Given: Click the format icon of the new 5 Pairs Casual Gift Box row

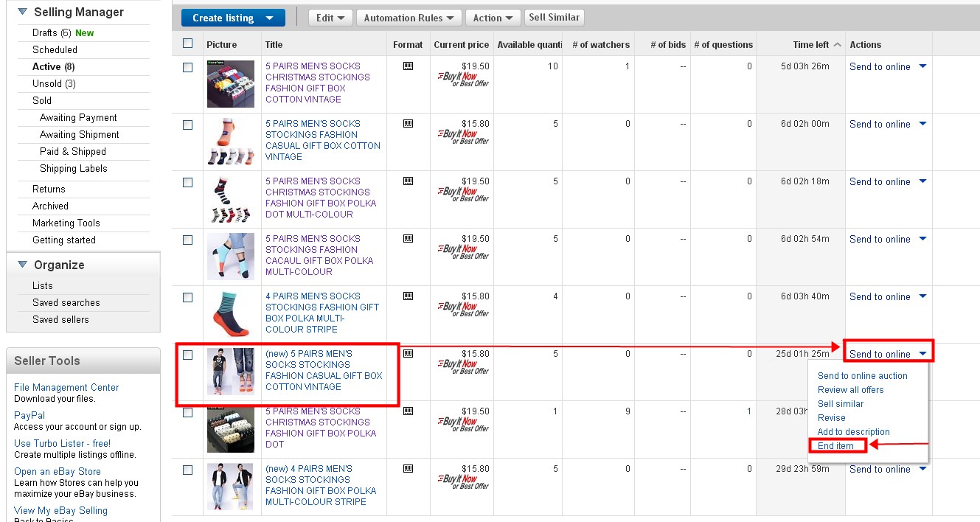Looking at the screenshot, I should coord(408,354).
